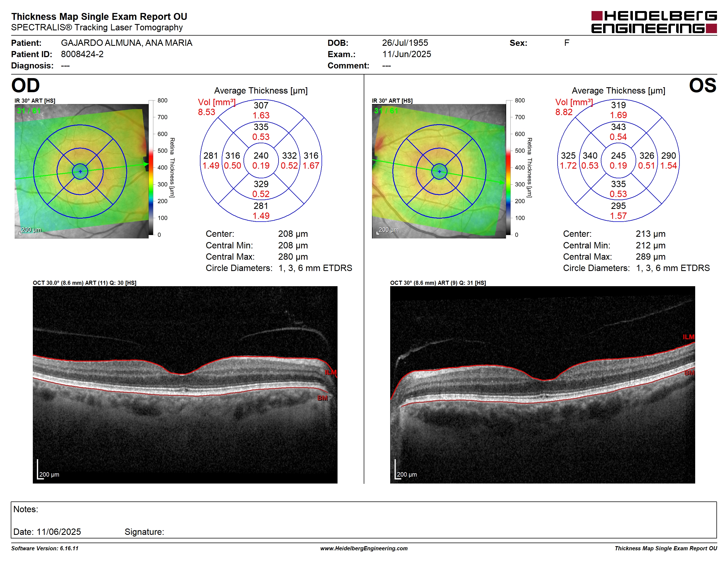Click OD scan index 31 / 61
Viewport: 728px width, 563px height.
[29, 111]
